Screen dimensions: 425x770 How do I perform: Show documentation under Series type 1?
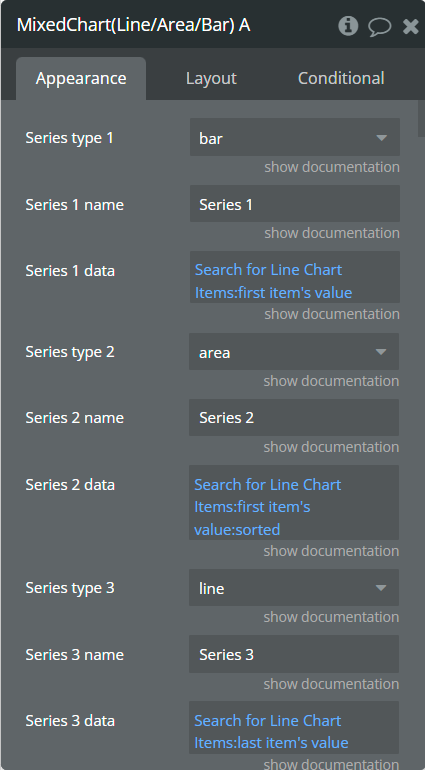(332, 167)
